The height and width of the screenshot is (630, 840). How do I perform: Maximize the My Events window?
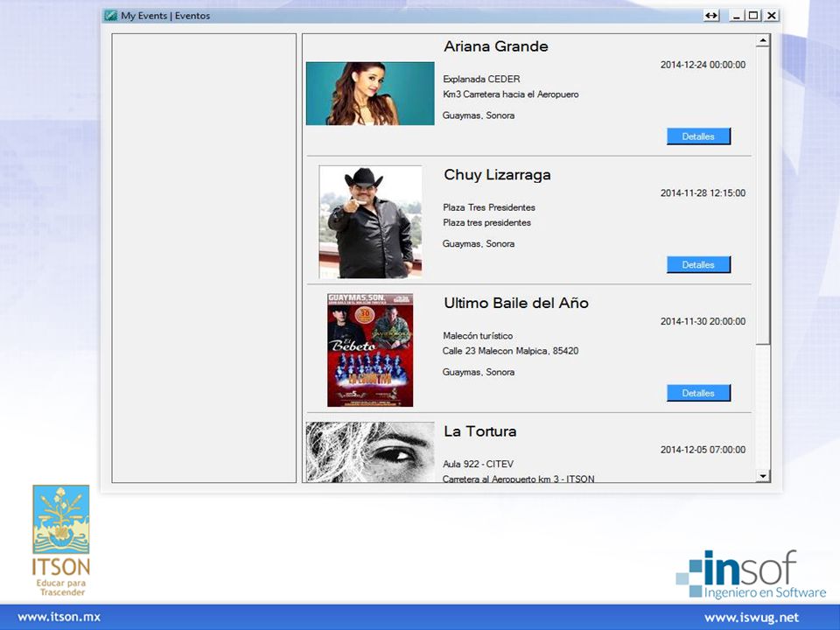tap(753, 16)
